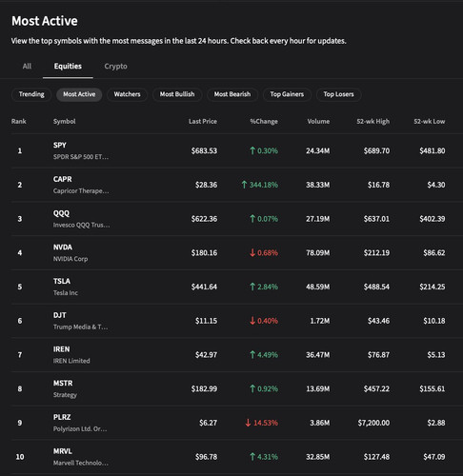Open the Top Losers filter

tap(338, 94)
